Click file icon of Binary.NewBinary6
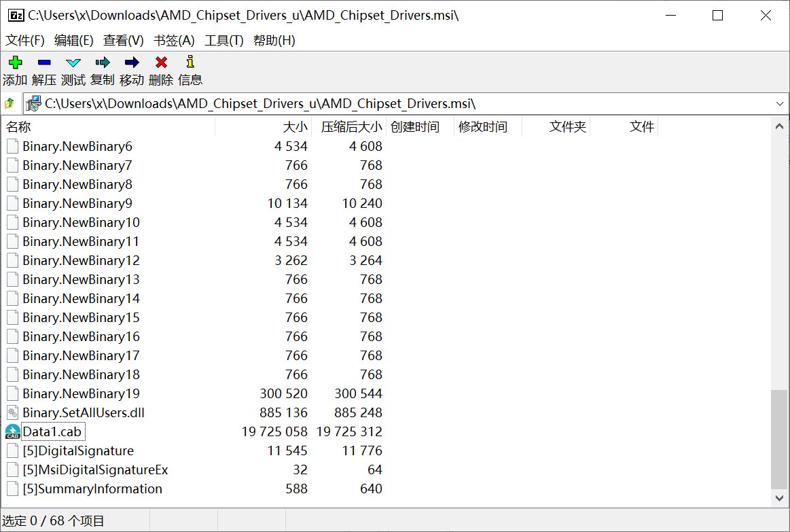 [x=13, y=147]
